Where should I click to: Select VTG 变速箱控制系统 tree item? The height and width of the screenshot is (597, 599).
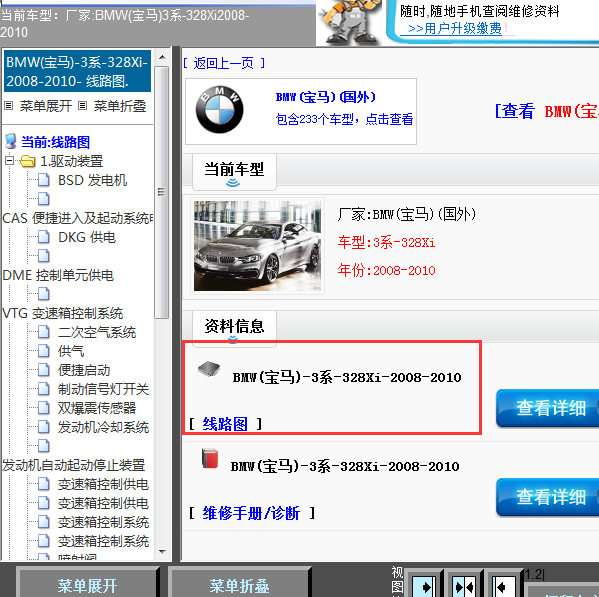pyautogui.click(x=63, y=313)
